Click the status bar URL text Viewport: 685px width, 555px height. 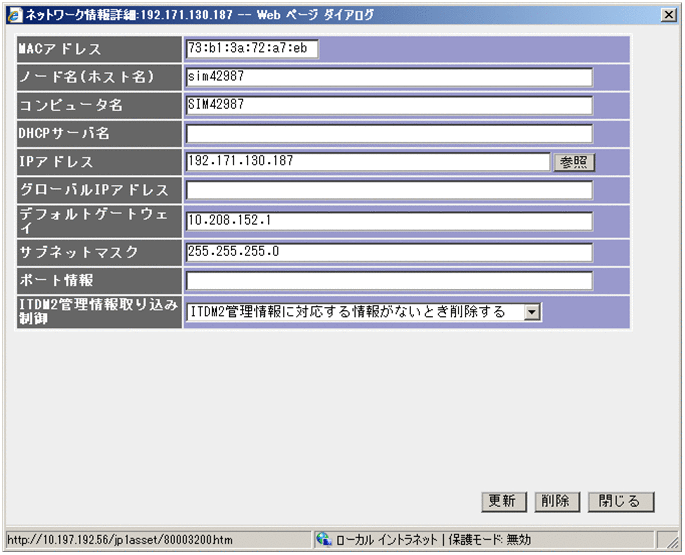click(120, 540)
